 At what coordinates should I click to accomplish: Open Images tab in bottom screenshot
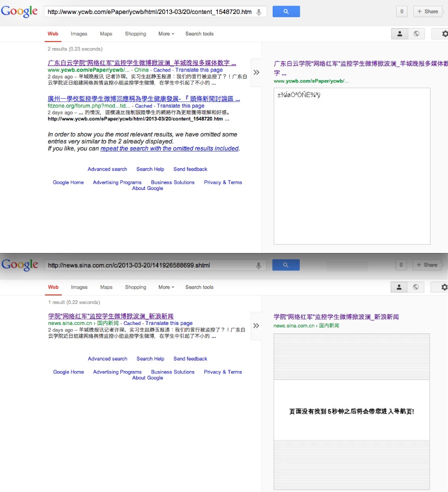tap(79, 287)
